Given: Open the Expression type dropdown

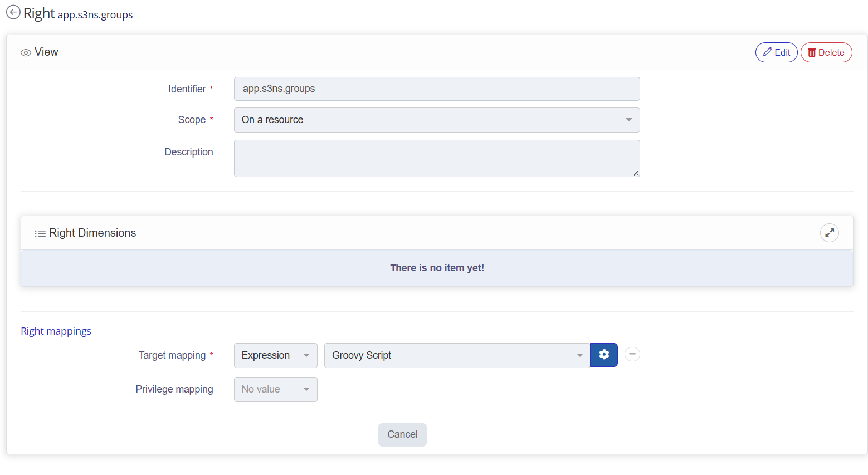Looking at the screenshot, I should pos(276,355).
